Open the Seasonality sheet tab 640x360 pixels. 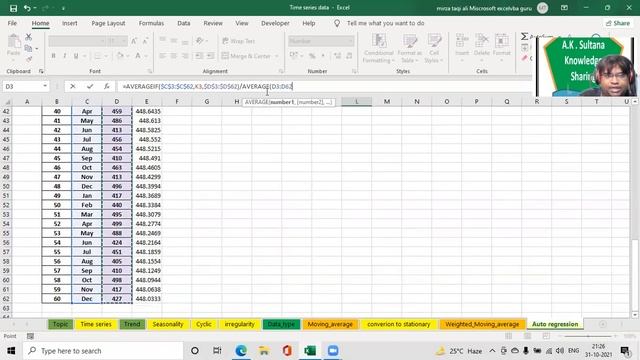pos(168,324)
